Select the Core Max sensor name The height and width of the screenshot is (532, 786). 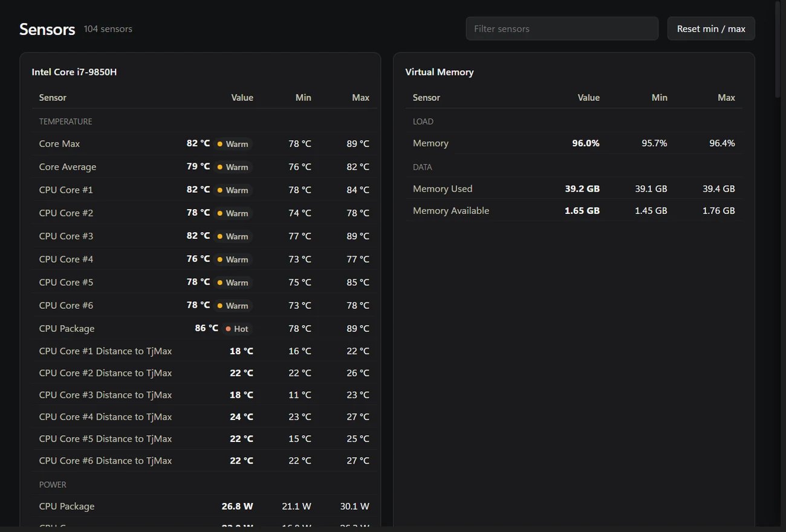point(59,143)
